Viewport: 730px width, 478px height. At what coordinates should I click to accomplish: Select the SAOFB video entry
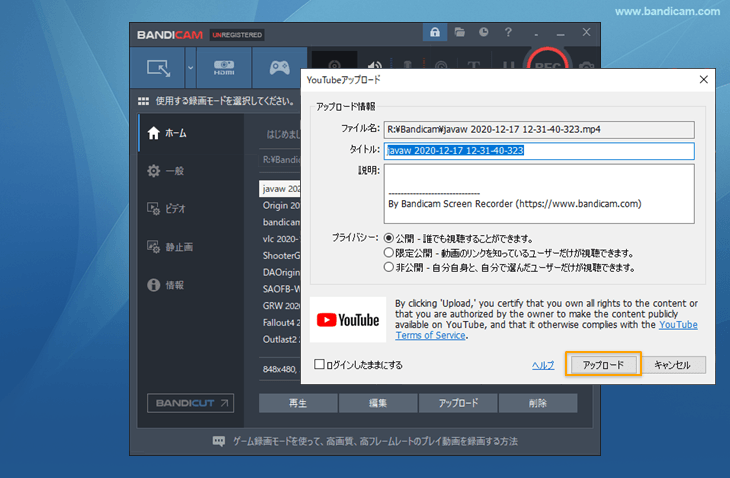(280, 289)
